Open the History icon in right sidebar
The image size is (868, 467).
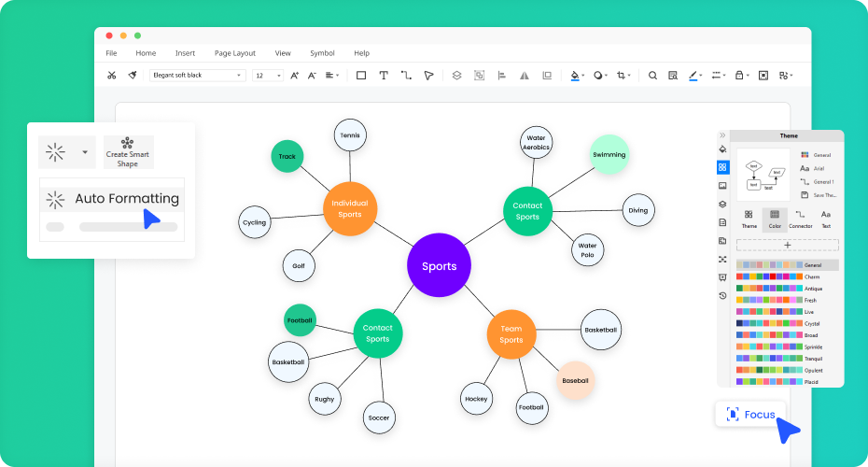point(722,296)
